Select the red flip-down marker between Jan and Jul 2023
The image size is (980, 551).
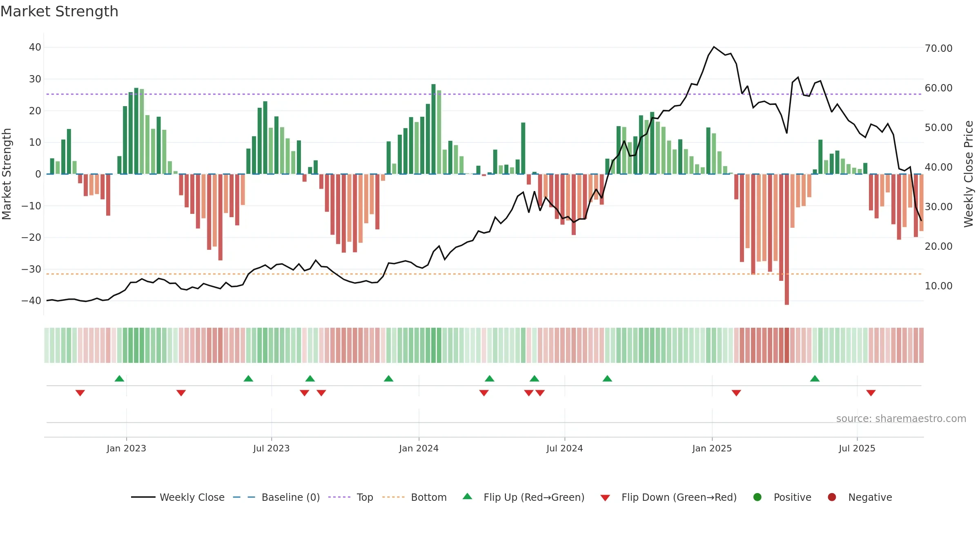[x=181, y=393]
